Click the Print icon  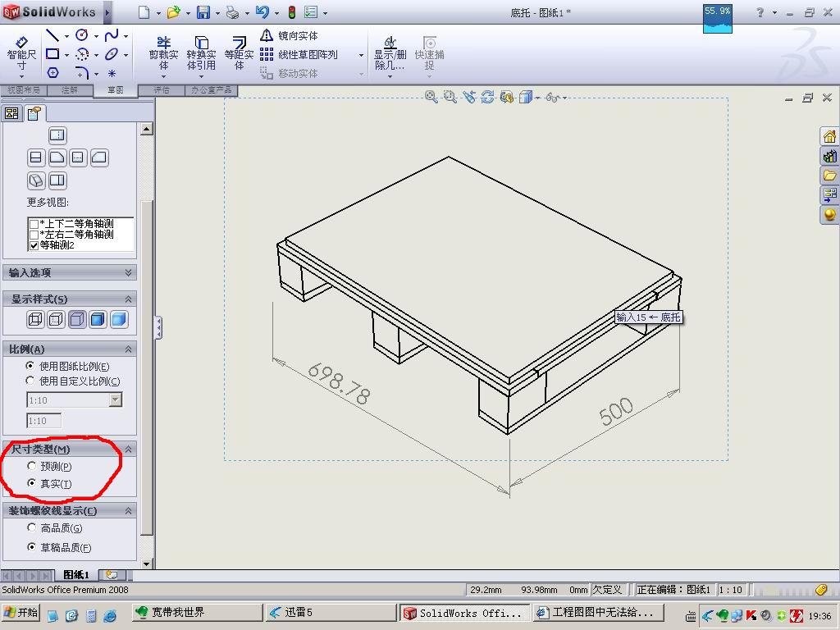pos(232,12)
